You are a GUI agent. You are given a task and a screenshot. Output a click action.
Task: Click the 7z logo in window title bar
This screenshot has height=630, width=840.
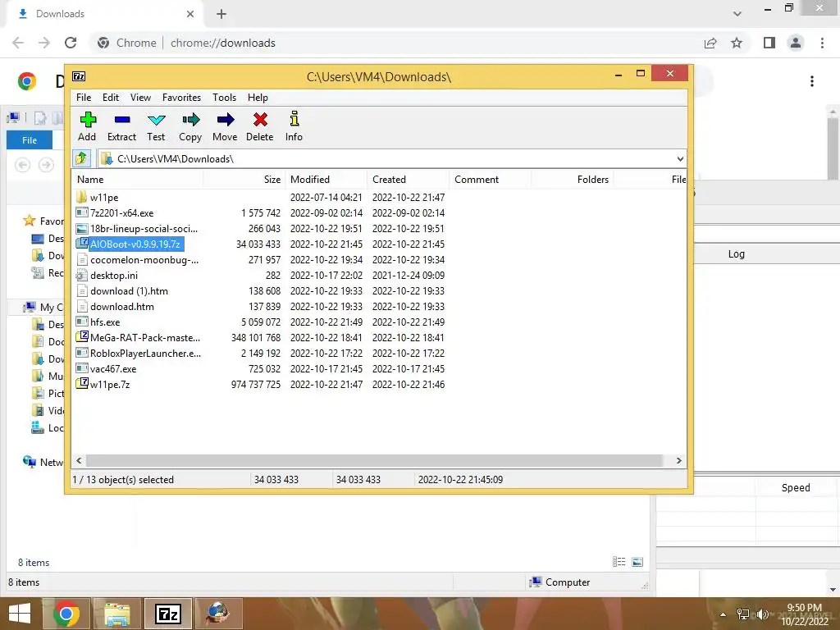(79, 76)
